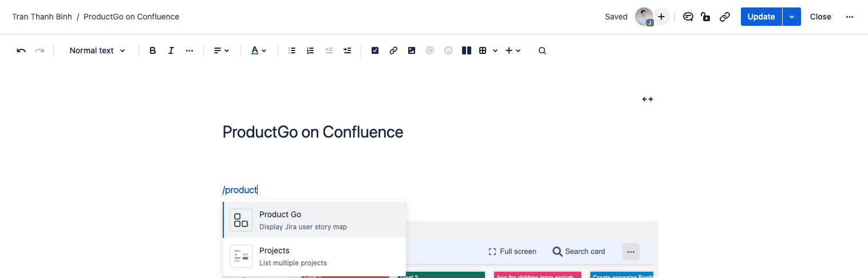Insert a link using the toolbar link icon

coord(393,50)
